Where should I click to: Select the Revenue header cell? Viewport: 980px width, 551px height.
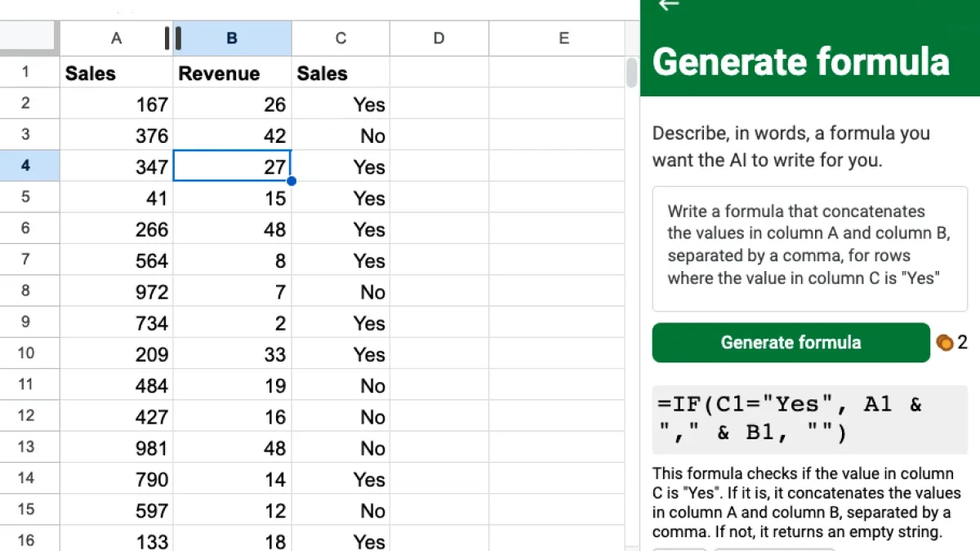(x=232, y=73)
